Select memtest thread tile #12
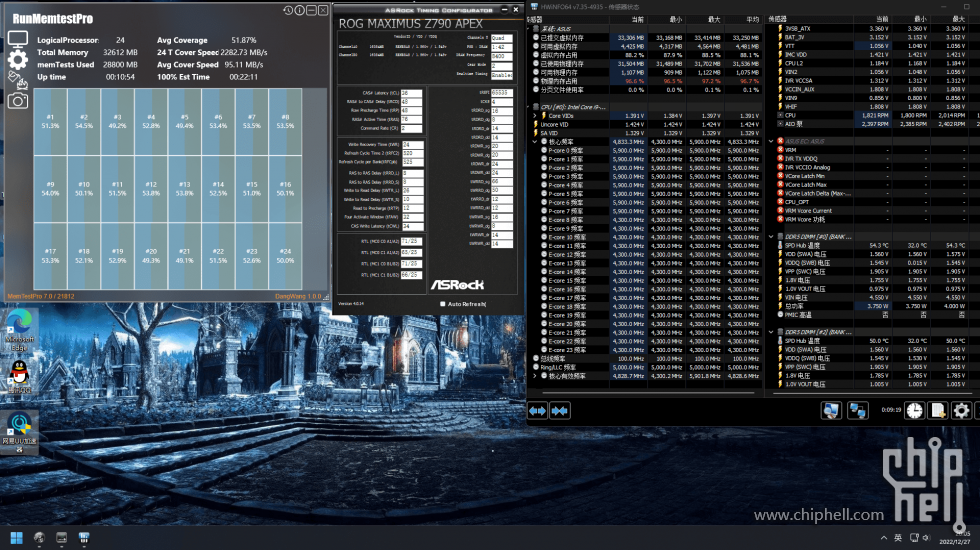The width and height of the screenshot is (980, 550). pyautogui.click(x=151, y=189)
